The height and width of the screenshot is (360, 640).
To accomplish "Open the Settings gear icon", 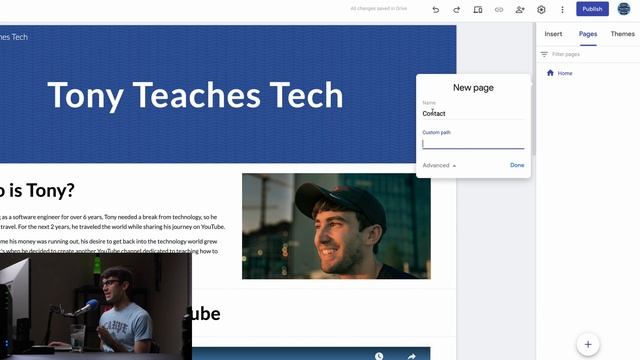I will click(541, 9).
